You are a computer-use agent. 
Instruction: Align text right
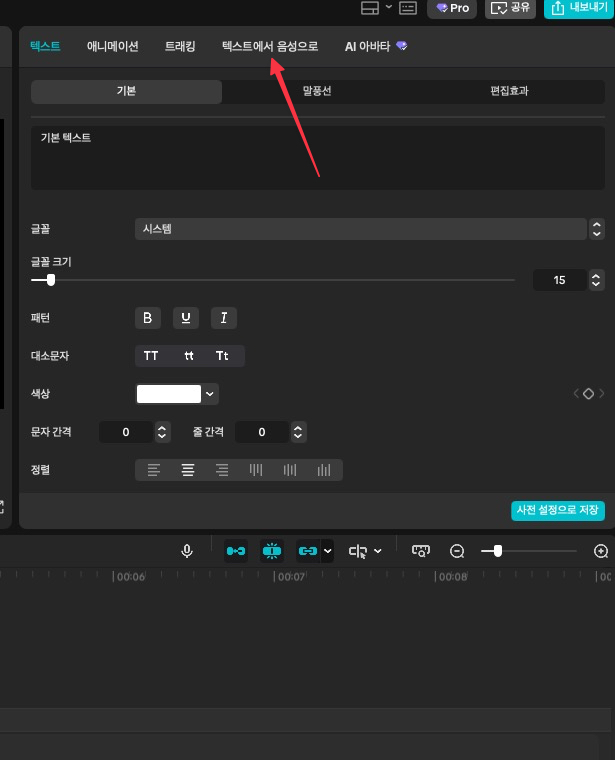pos(222,470)
